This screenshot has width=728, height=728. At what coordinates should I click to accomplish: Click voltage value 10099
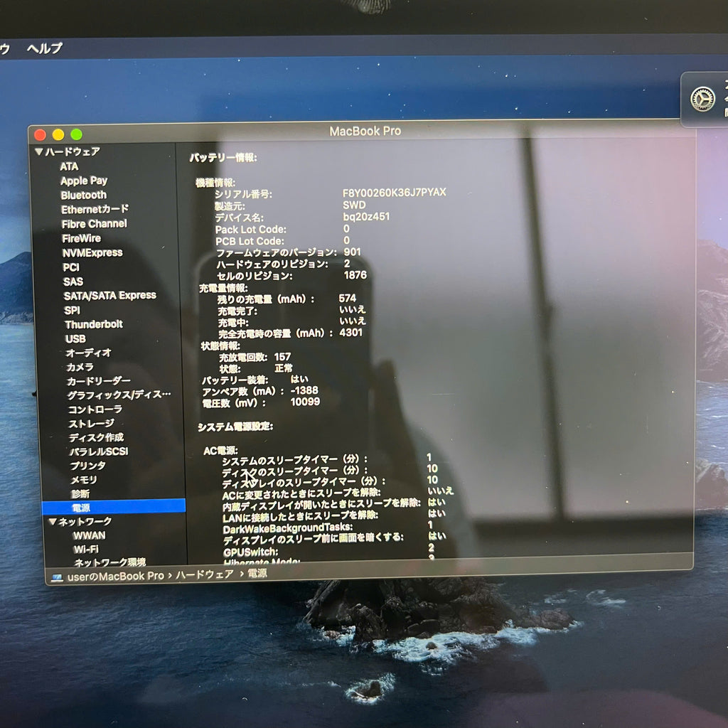(305, 402)
